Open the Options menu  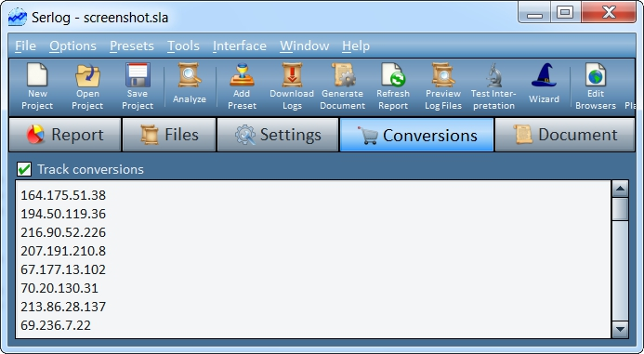pos(72,46)
